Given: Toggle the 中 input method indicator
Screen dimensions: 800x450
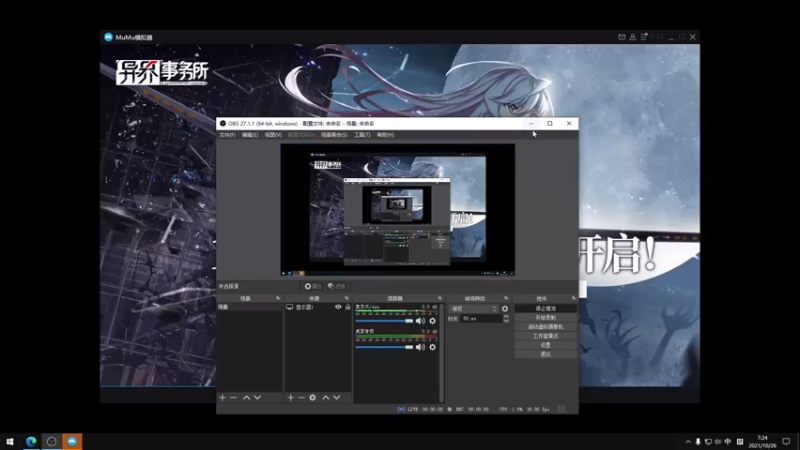Looking at the screenshot, I should pos(728,441).
